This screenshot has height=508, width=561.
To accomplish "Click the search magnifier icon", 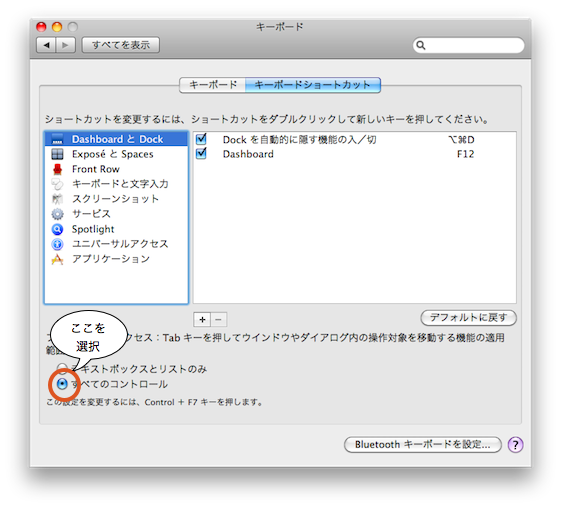I will [421, 45].
